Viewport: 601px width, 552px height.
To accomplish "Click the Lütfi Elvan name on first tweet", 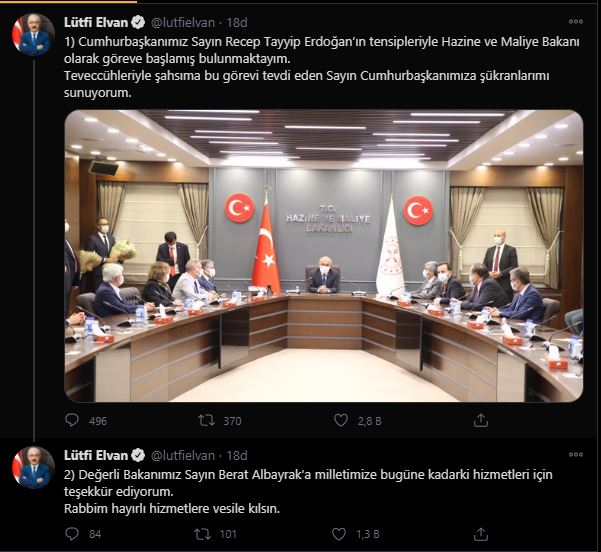I will (x=96, y=23).
